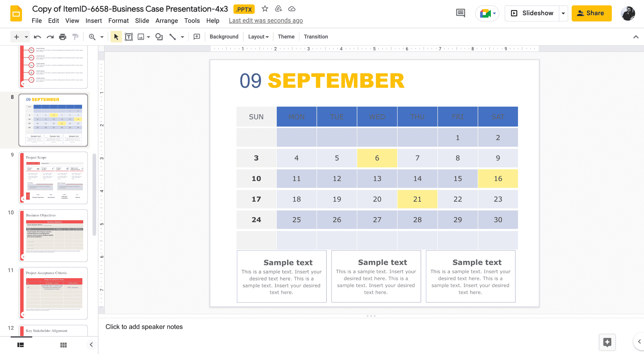Image resolution: width=644 pixels, height=354 pixels.
Task: Expand the Slideshow options dropdown
Action: click(563, 13)
